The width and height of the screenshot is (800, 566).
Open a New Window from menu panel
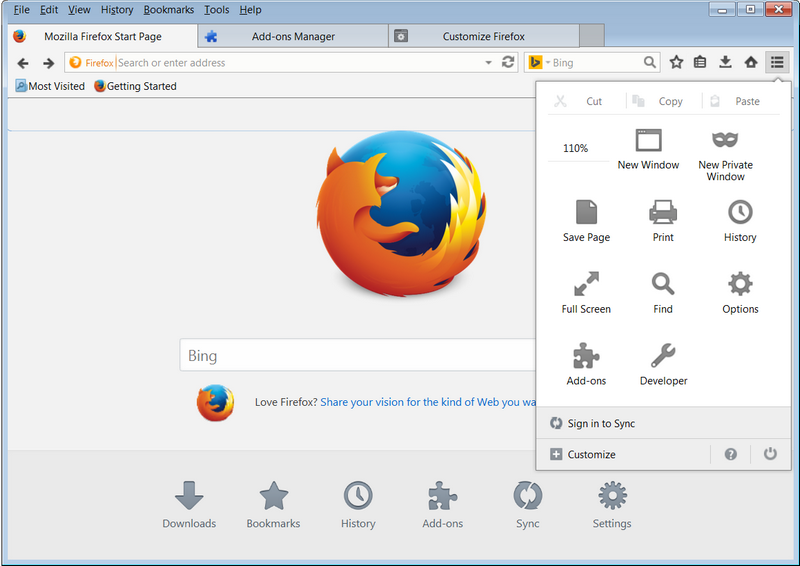pos(648,150)
